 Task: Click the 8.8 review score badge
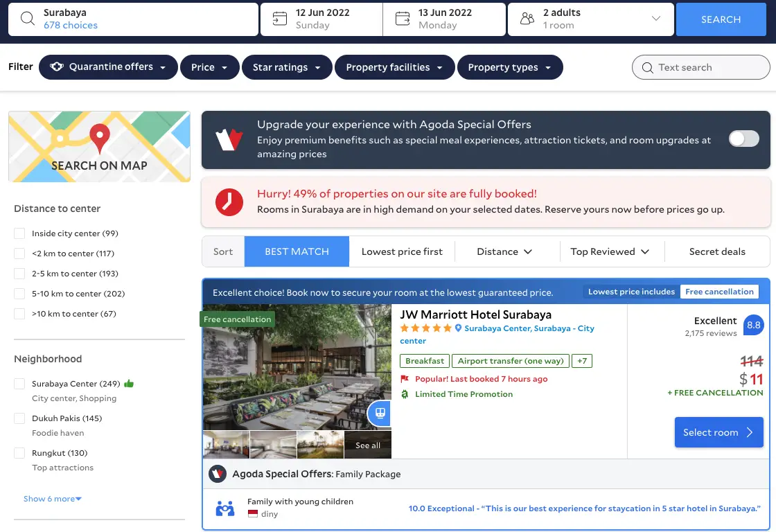(x=753, y=325)
